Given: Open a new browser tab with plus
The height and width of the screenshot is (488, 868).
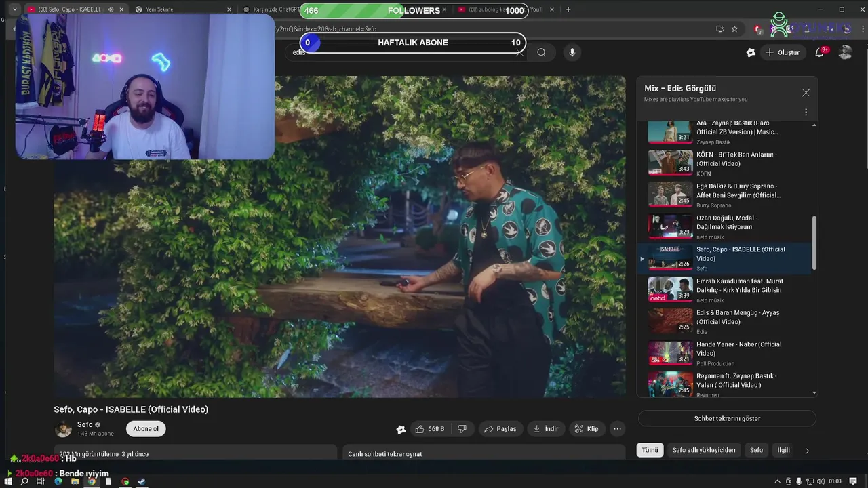Looking at the screenshot, I should click(568, 9).
